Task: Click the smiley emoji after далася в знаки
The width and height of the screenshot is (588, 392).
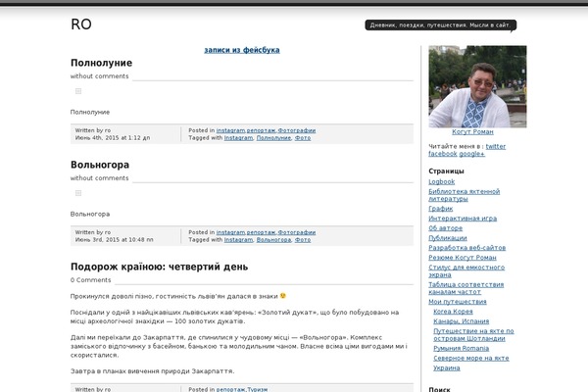Action: point(283,296)
